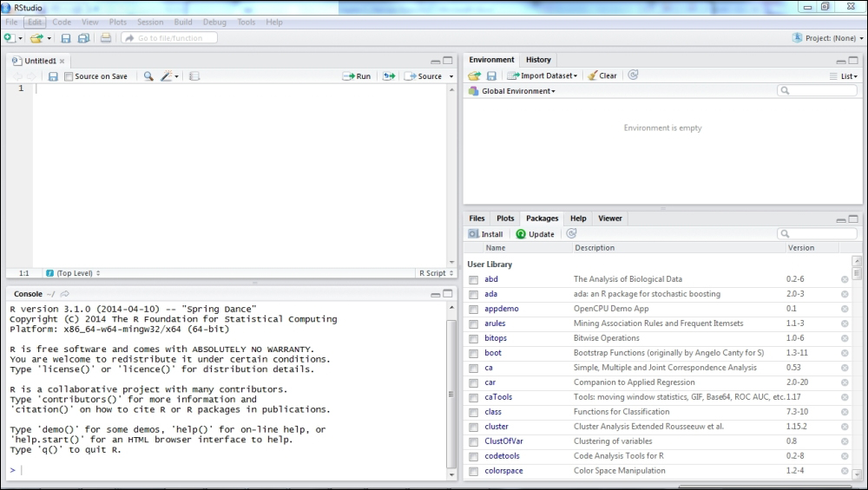Click the Load Workspace folder icon in Environment pane

(x=475, y=75)
